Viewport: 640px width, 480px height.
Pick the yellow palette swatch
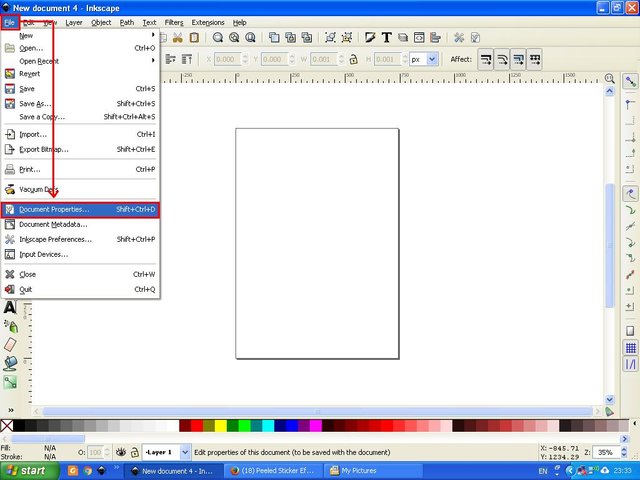pos(221,426)
